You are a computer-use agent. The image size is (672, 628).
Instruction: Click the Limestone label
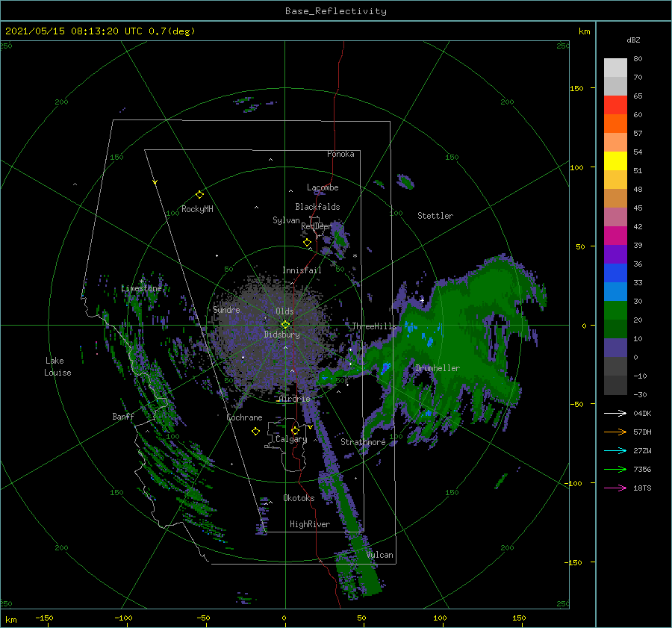141,288
